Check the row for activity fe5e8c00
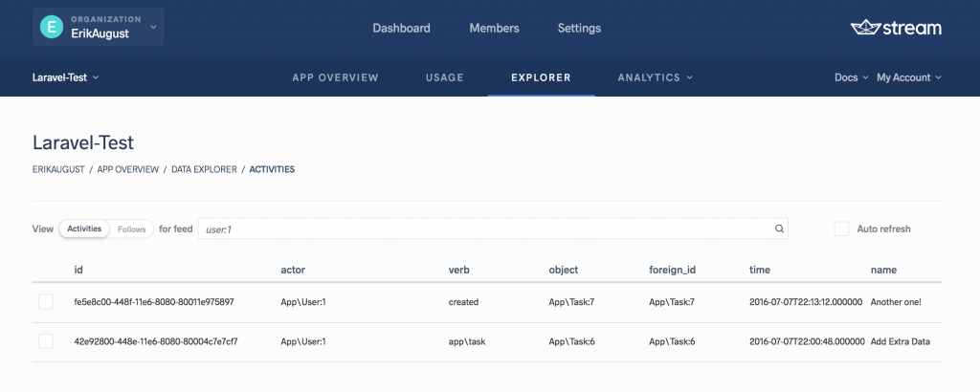The height and width of the screenshot is (392, 980). click(46, 302)
